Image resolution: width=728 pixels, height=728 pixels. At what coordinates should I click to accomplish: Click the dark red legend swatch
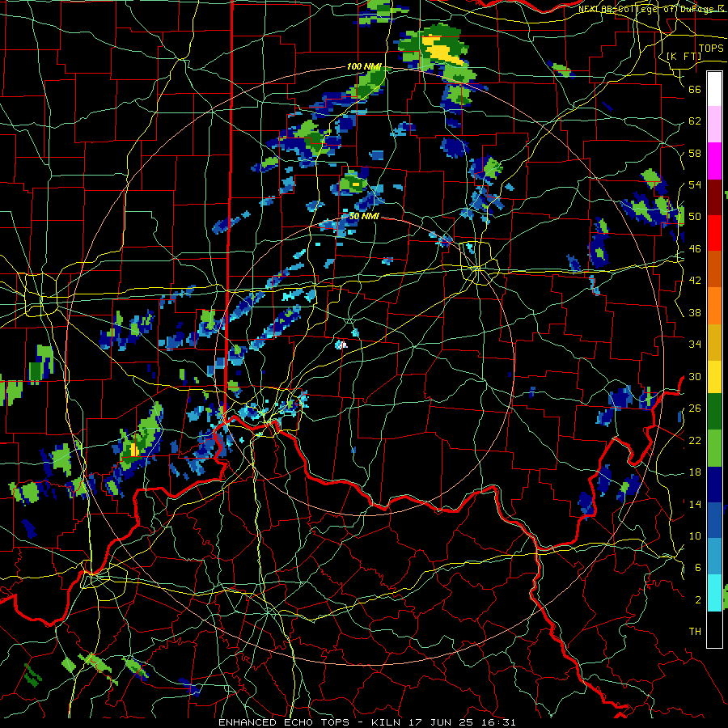pos(714,197)
